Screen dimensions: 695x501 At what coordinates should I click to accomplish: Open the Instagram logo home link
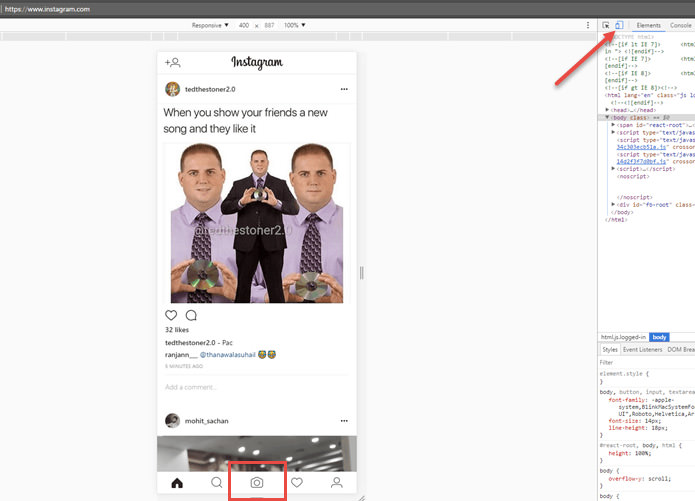tap(257, 63)
